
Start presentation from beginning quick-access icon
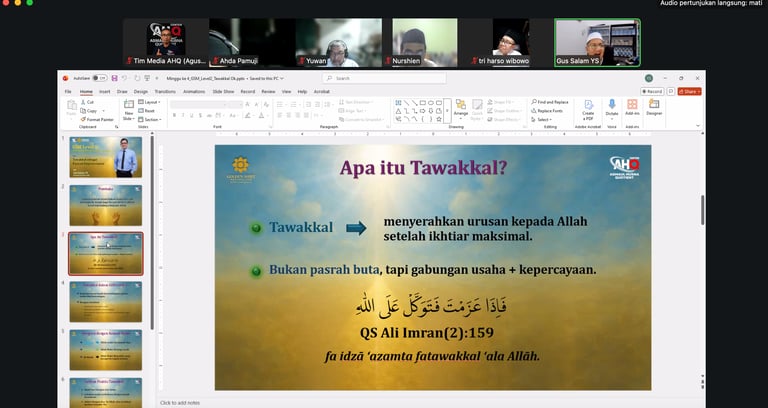tap(146, 78)
